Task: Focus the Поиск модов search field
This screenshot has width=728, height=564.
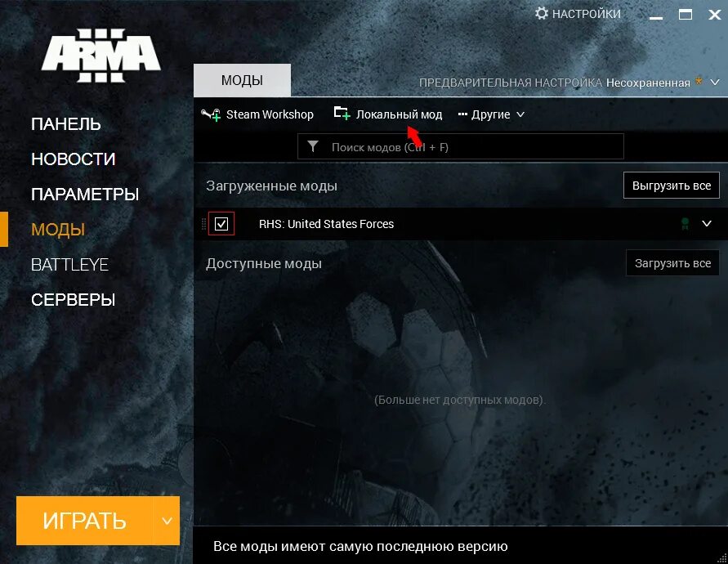Action: point(461,147)
